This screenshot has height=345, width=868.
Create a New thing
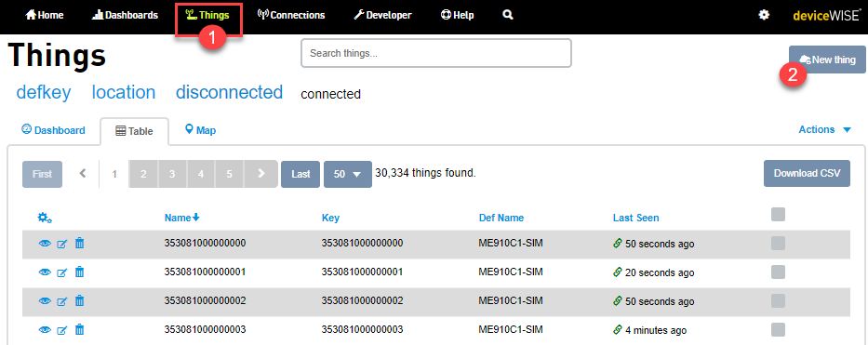[827, 60]
